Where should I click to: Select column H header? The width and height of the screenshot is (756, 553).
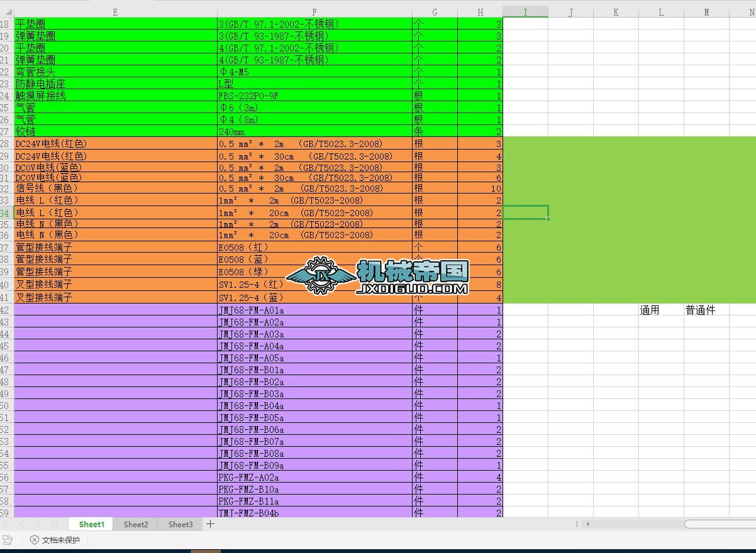(480, 12)
